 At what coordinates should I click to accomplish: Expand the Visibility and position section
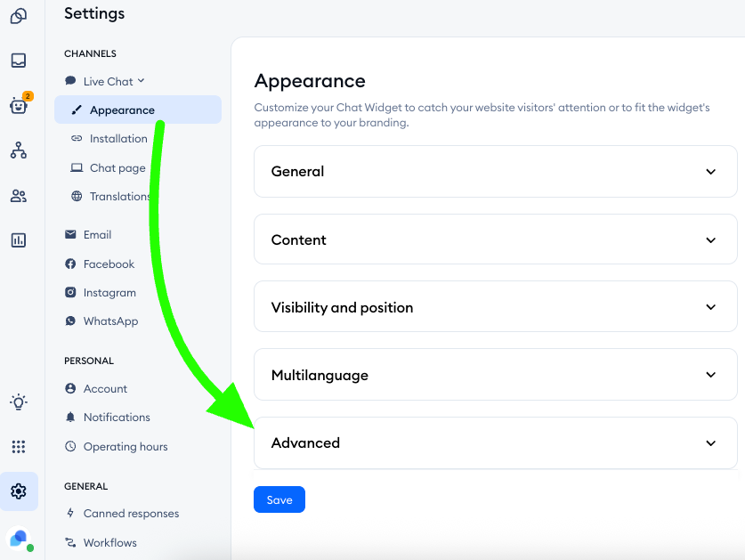tap(495, 307)
